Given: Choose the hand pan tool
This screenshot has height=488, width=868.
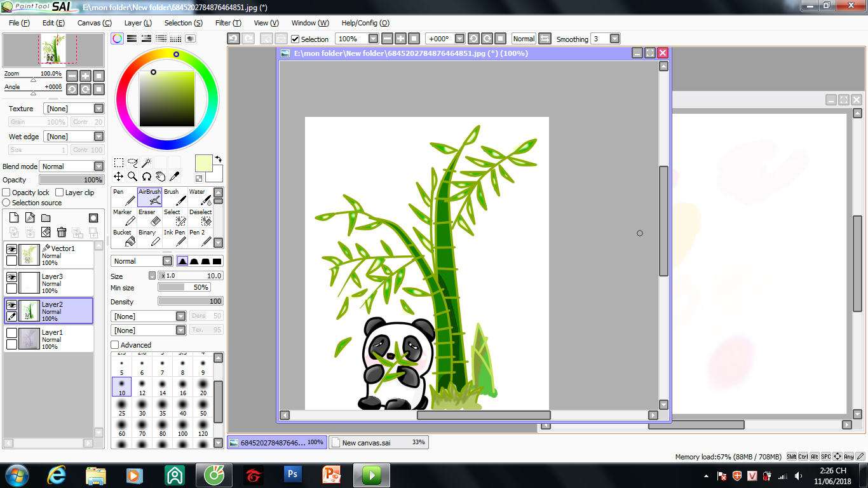Looking at the screenshot, I should [x=160, y=177].
